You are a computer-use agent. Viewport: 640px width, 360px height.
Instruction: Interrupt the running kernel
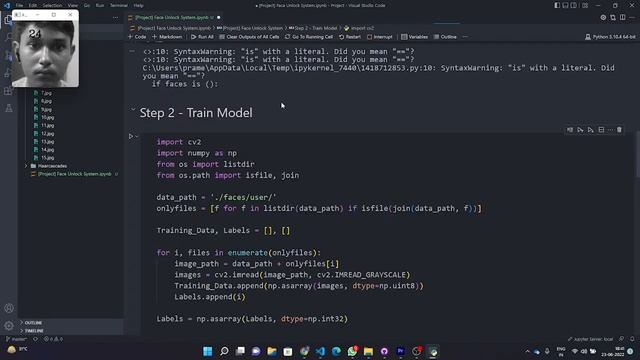pyautogui.click(x=380, y=37)
